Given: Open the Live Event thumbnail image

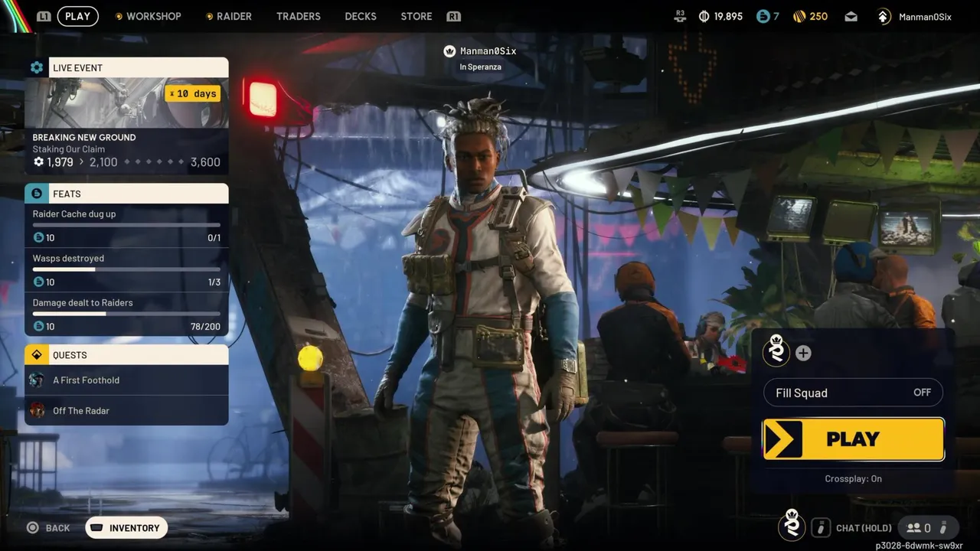Looking at the screenshot, I should [x=126, y=103].
